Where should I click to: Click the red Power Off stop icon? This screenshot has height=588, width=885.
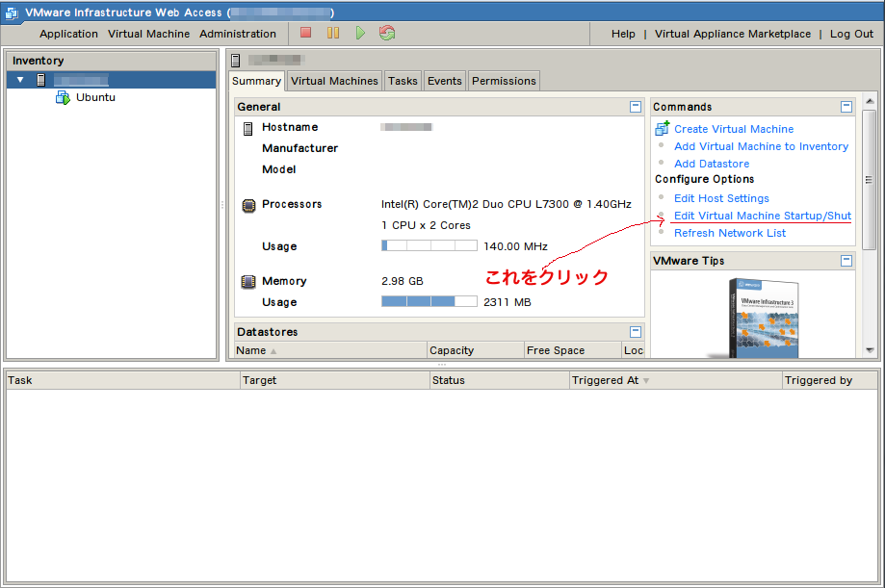[x=306, y=33]
